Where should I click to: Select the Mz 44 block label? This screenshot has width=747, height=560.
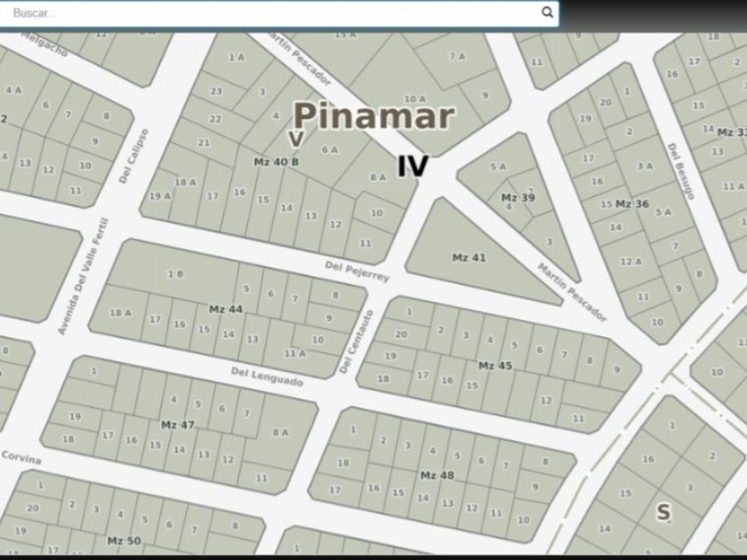tap(226, 309)
